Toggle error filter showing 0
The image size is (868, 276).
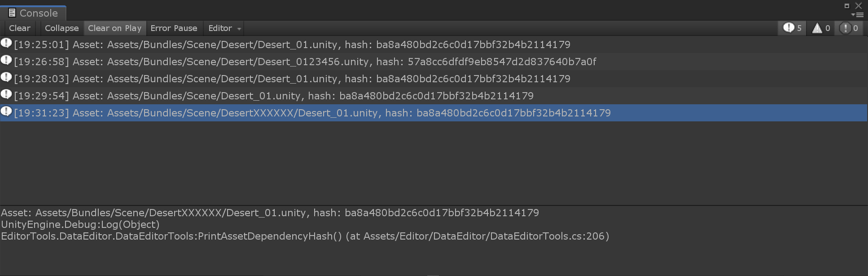coord(850,28)
